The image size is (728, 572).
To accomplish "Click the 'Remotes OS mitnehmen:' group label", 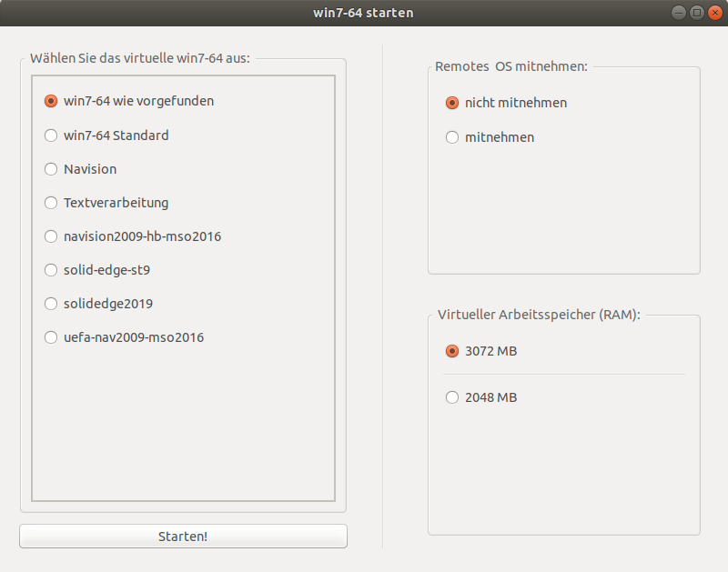I will pyautogui.click(x=511, y=66).
